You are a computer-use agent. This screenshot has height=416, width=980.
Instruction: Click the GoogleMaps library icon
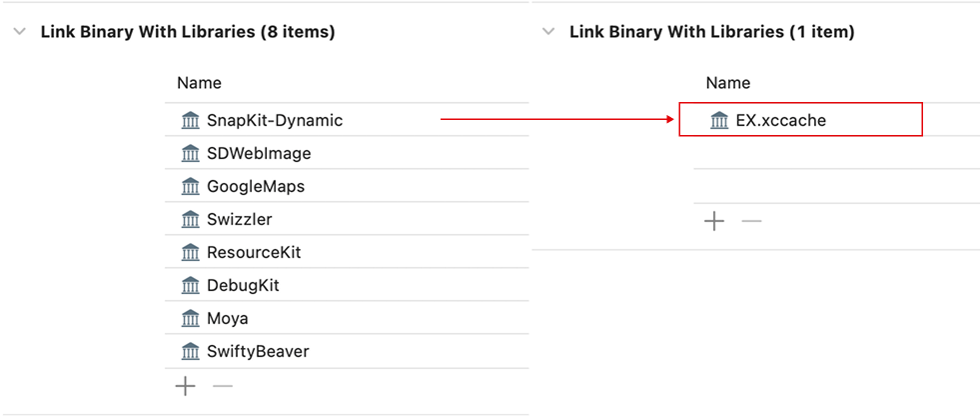pos(190,186)
